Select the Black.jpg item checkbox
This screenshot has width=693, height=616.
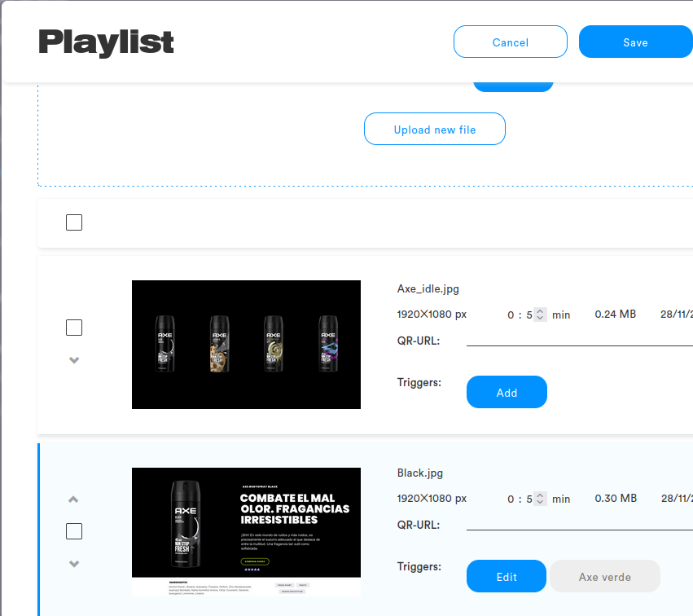(x=74, y=531)
